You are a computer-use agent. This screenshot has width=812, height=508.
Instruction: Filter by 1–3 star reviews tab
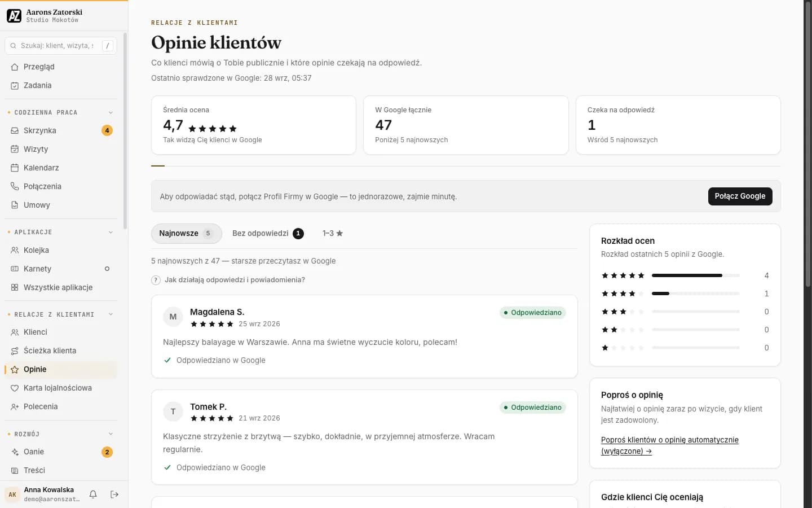(x=333, y=233)
